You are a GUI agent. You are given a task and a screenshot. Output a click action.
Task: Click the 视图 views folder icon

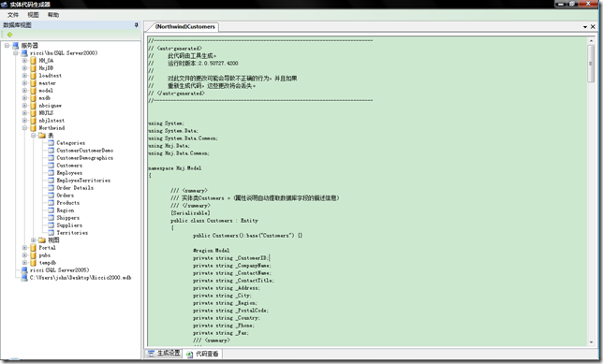coord(42,240)
